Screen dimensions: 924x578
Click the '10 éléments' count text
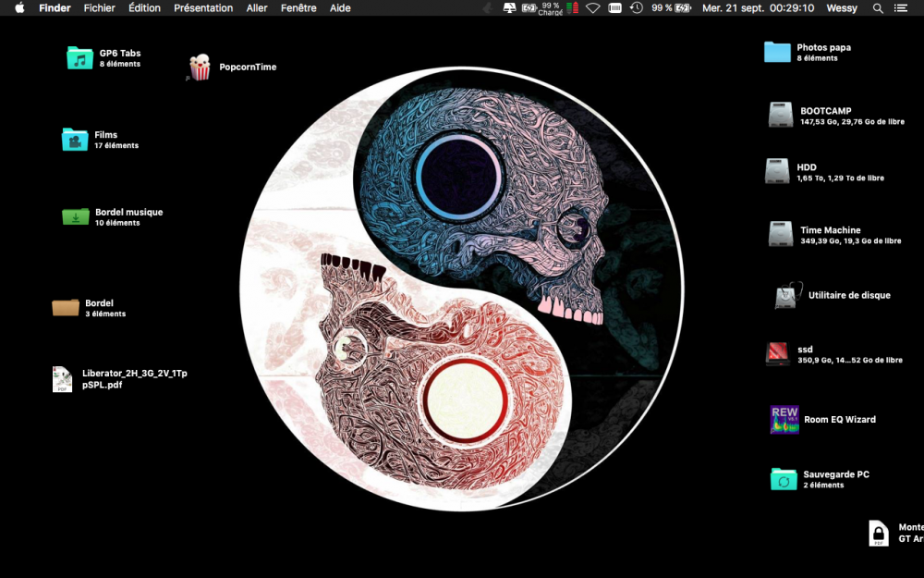click(x=117, y=222)
